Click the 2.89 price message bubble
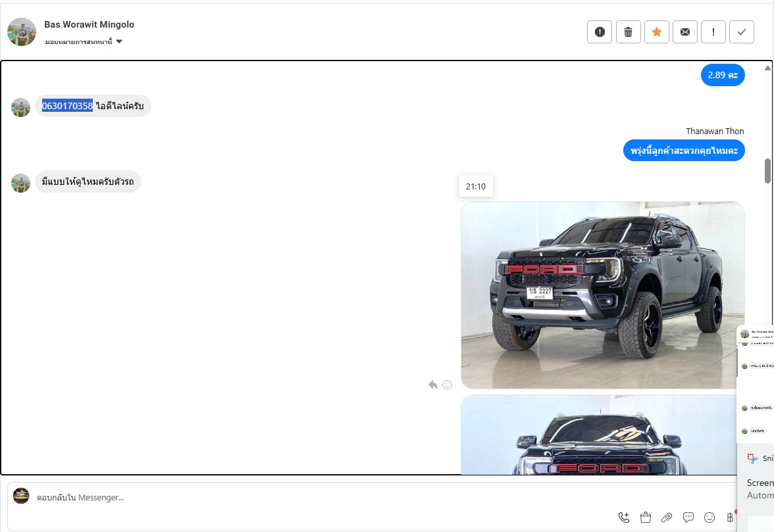The height and width of the screenshot is (532, 774). (x=723, y=75)
